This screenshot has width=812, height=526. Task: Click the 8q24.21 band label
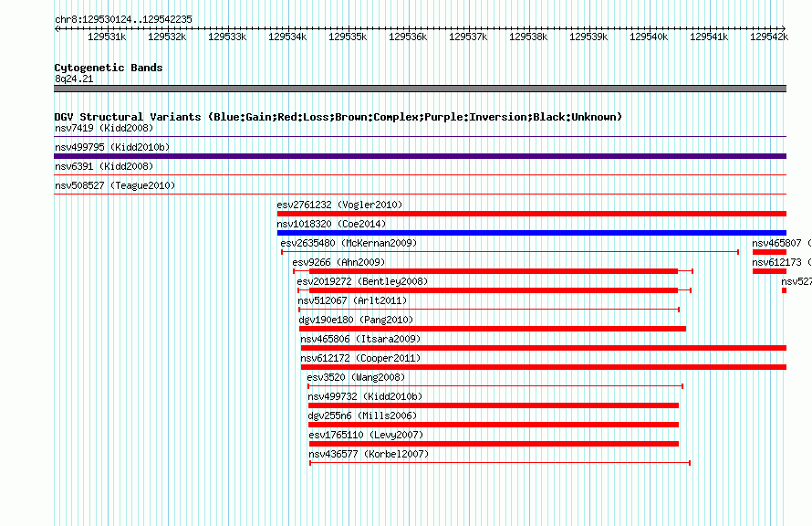pyautogui.click(x=74, y=79)
